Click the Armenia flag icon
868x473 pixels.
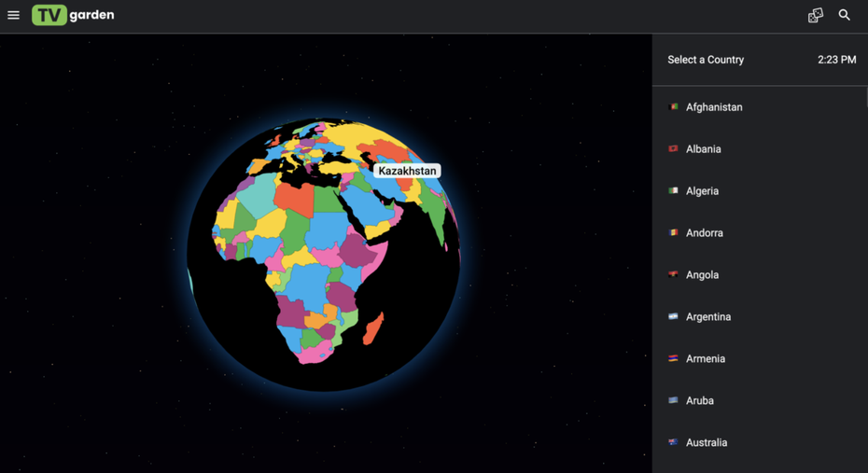pos(673,358)
